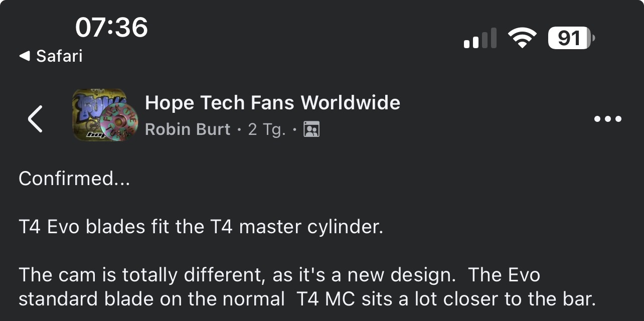644x321 pixels.
Task: Click the battery indicator icon
Action: pyautogui.click(x=571, y=38)
